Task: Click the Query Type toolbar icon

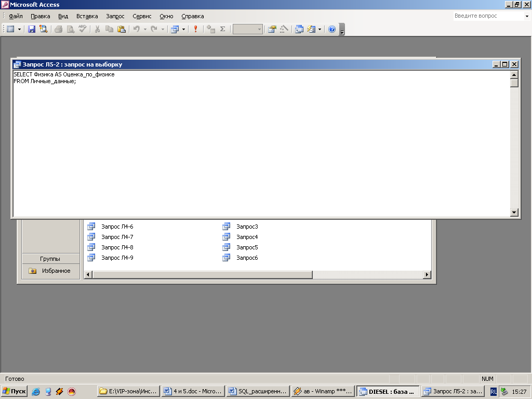Action: pos(175,29)
